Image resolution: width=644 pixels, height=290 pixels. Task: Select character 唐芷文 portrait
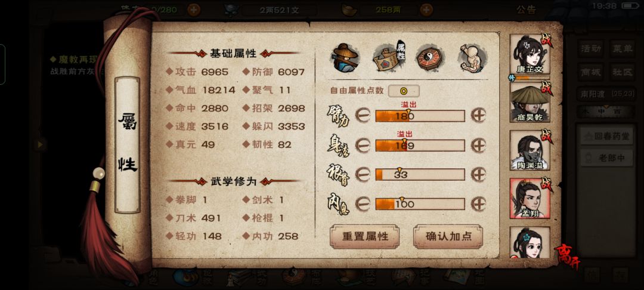(x=530, y=54)
